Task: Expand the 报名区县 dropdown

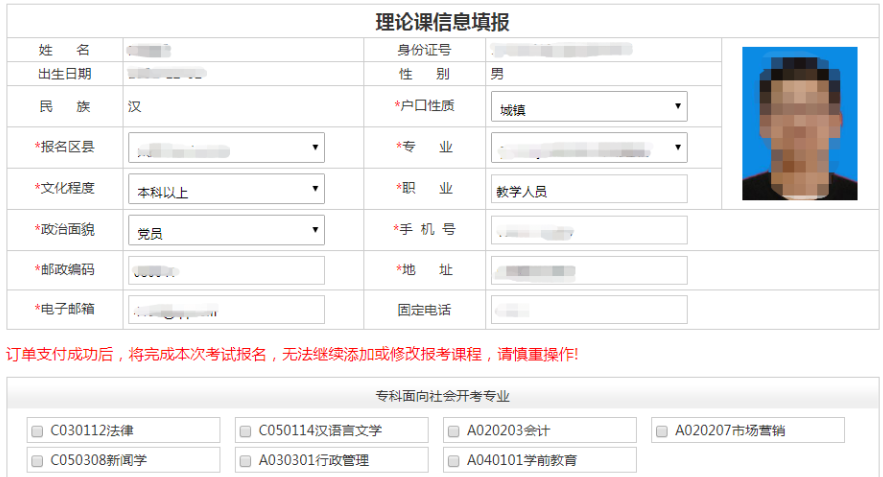Action: (226, 148)
